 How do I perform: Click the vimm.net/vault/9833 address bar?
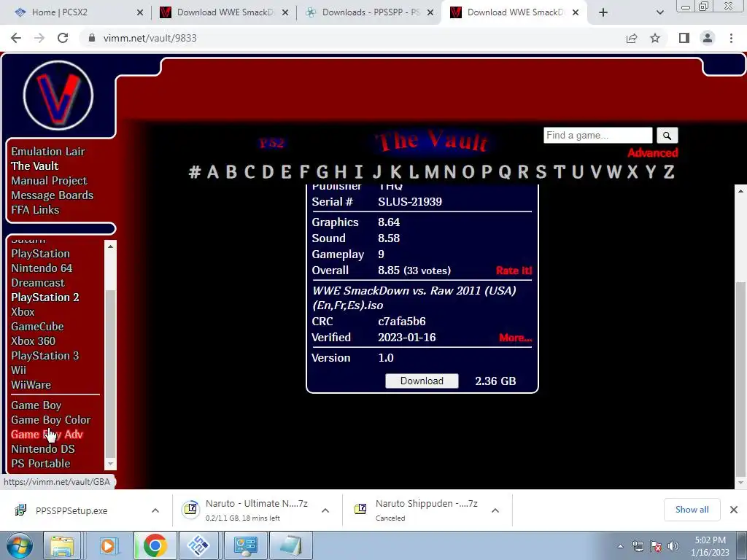(x=150, y=38)
